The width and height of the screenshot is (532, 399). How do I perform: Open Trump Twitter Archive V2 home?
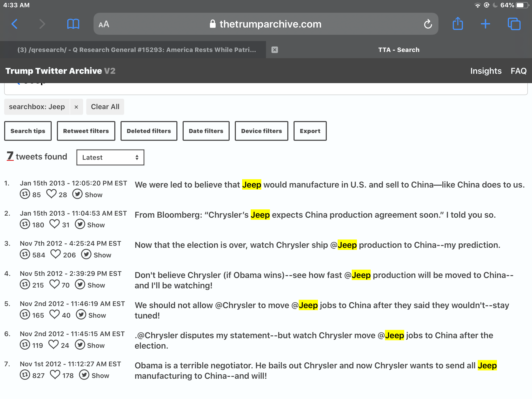click(x=60, y=71)
